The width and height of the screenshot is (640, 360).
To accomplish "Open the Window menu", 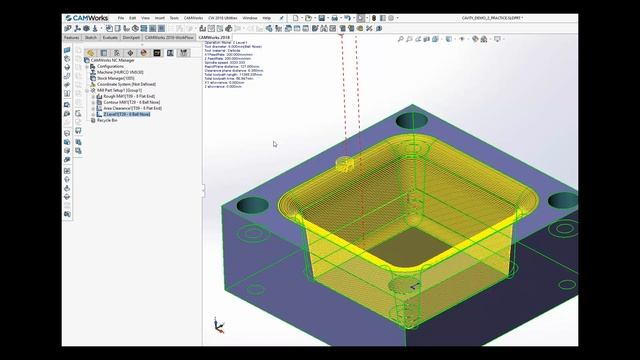I will point(250,18).
